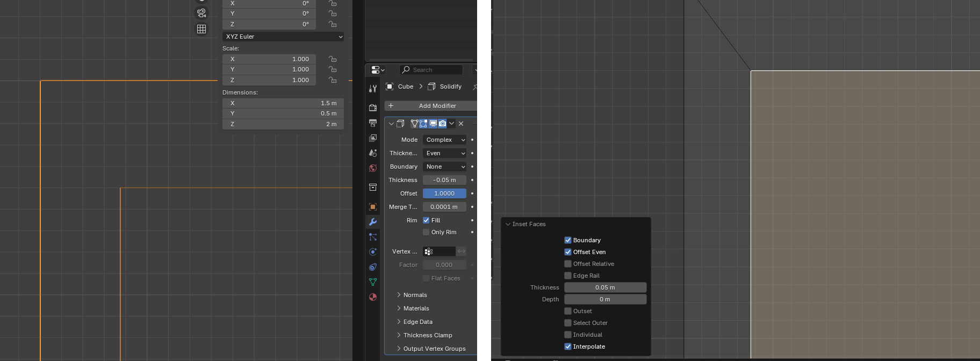This screenshot has height=361, width=980.
Task: Enable Offset Relative option
Action: click(x=568, y=264)
